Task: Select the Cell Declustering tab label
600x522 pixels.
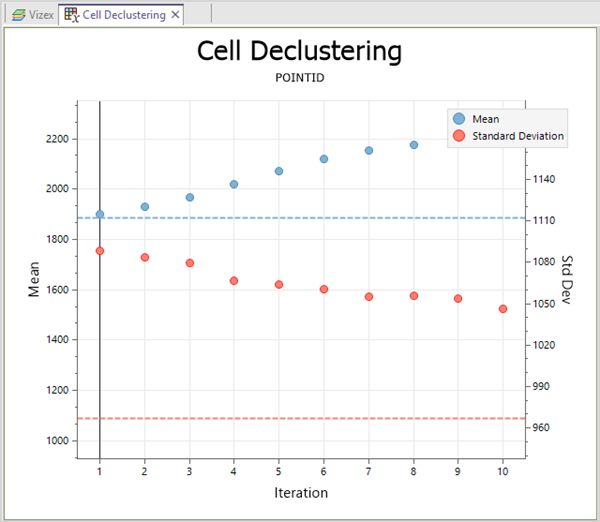Action: 124,15
